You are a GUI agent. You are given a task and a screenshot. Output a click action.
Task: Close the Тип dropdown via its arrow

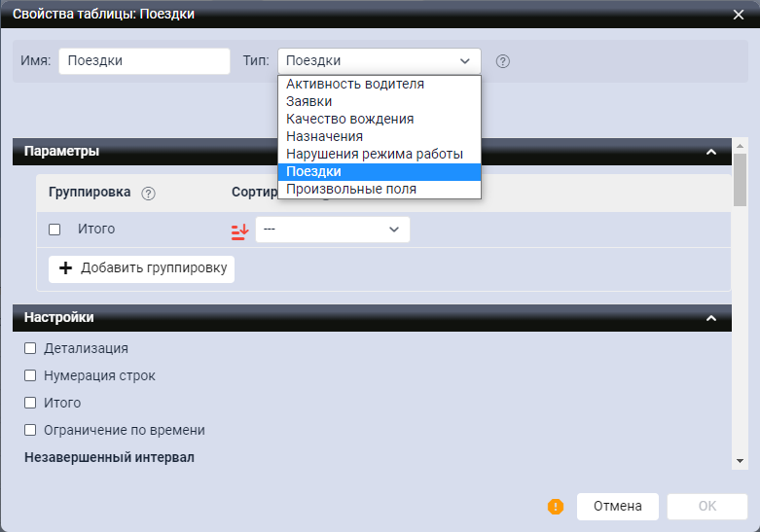coord(465,60)
